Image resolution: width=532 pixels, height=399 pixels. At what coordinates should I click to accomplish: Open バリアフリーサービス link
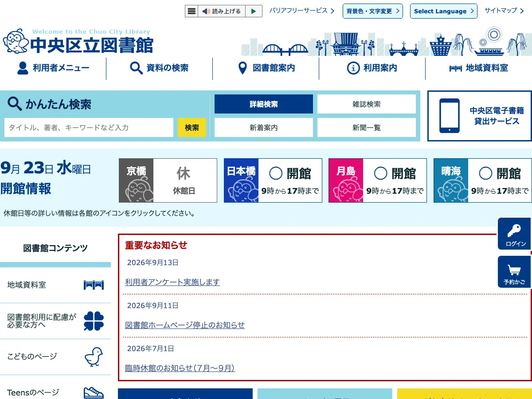point(302,11)
